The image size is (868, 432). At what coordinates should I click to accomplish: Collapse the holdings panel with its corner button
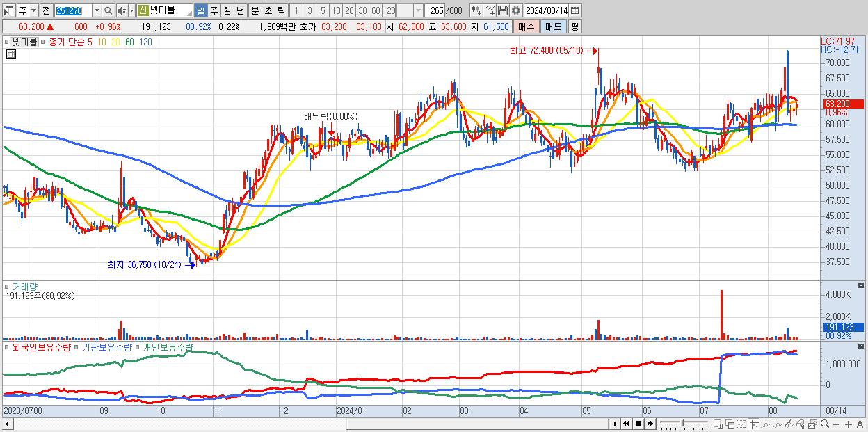[x=862, y=346]
